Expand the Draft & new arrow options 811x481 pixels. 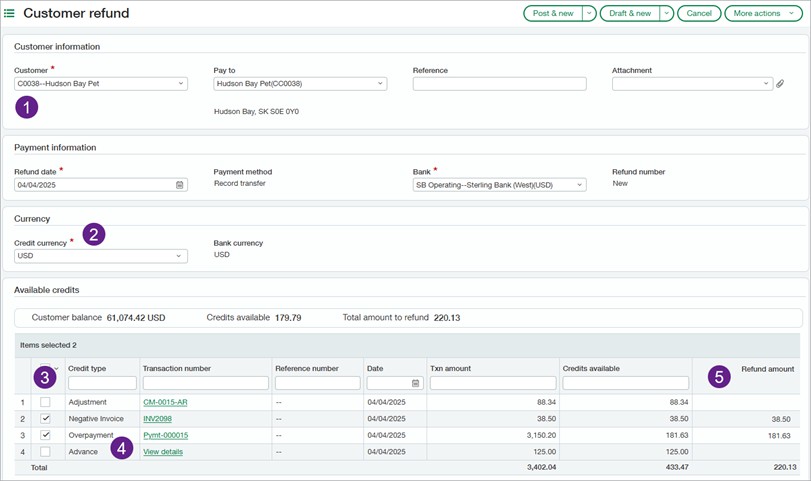coord(666,14)
